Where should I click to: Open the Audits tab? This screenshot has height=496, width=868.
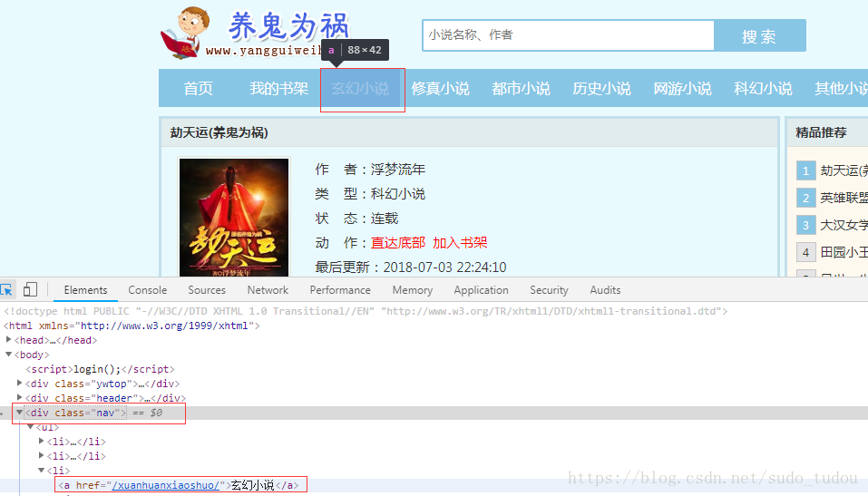[x=605, y=290]
